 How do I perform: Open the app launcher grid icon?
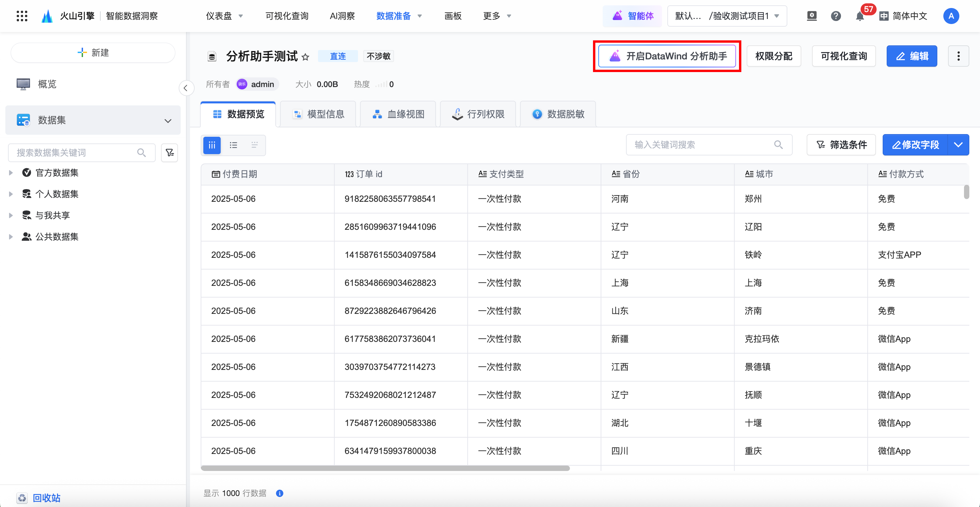point(22,16)
